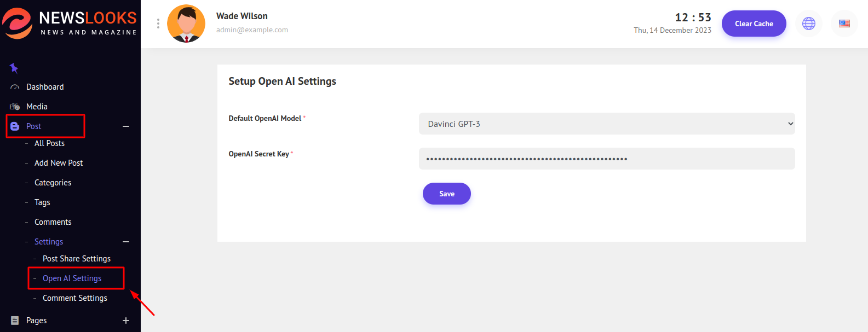
Task: Open the Default OpenAI Model dropdown
Action: [606, 124]
